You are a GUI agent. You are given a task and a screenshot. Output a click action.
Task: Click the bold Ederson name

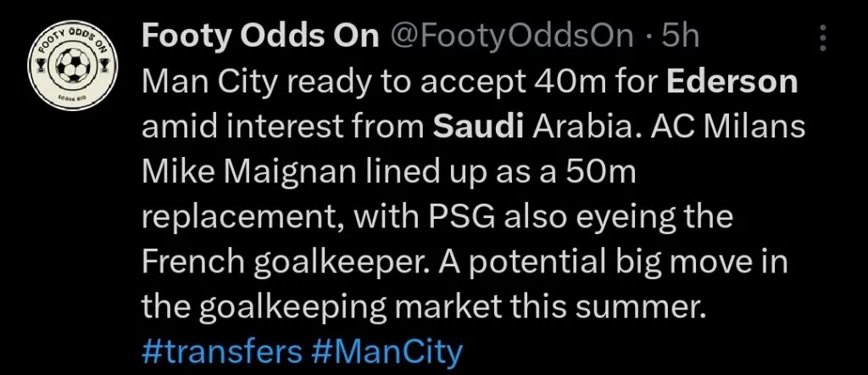[732, 82]
